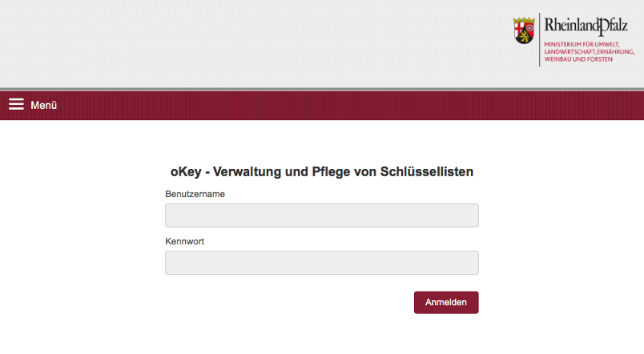644x354 pixels.
Task: Click the Benutzername field label
Action: point(195,194)
